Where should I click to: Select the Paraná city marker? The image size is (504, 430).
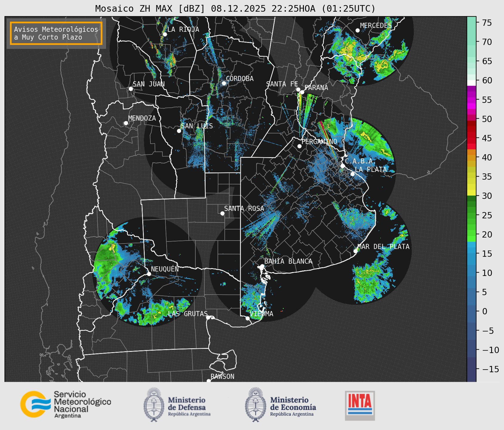point(302,92)
